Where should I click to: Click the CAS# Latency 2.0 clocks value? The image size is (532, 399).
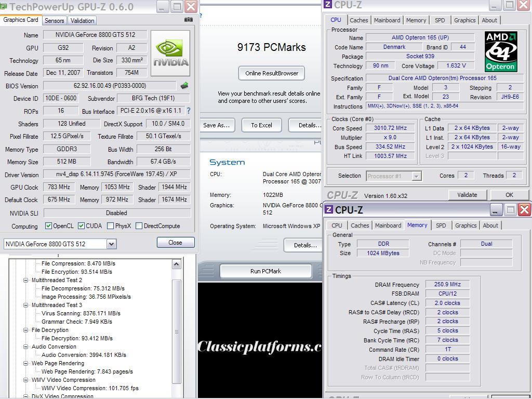pos(447,303)
